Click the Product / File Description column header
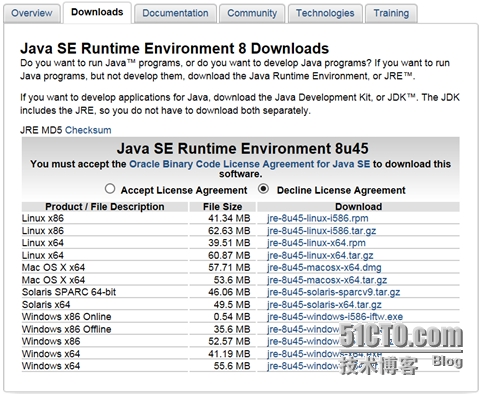This screenshot has width=482, height=394. tap(105, 207)
